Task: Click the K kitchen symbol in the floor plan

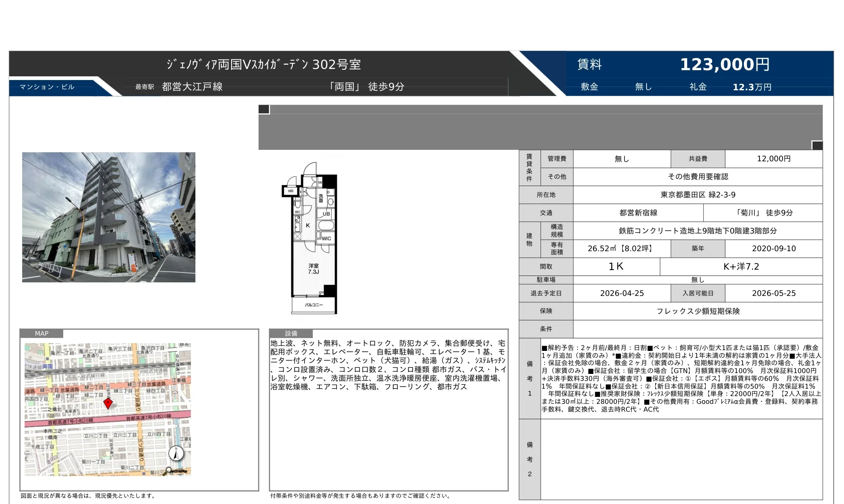Action: [x=308, y=225]
